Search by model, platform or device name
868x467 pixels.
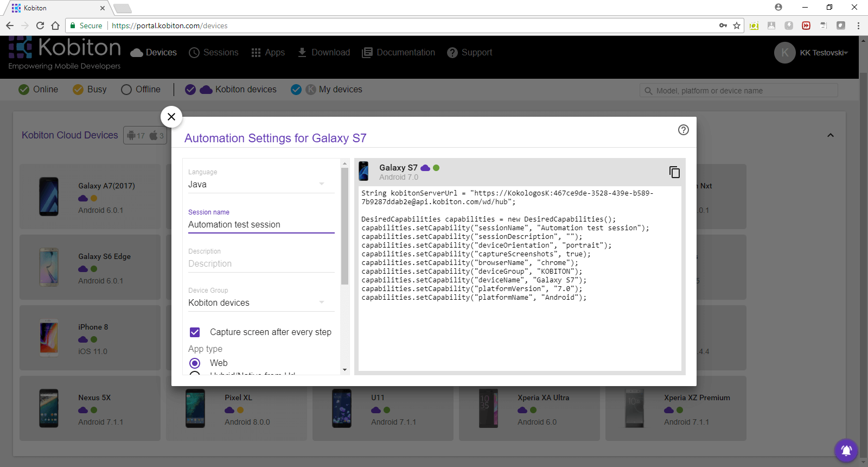tap(739, 91)
